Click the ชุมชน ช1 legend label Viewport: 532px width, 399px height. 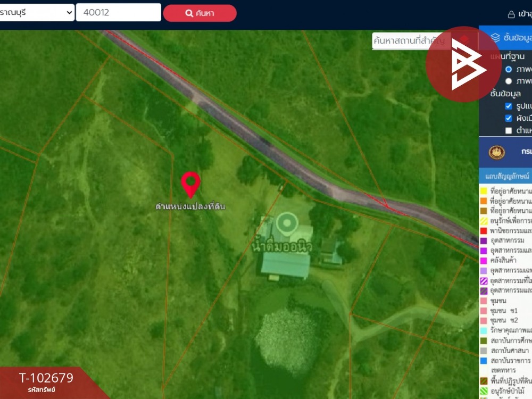(x=503, y=311)
